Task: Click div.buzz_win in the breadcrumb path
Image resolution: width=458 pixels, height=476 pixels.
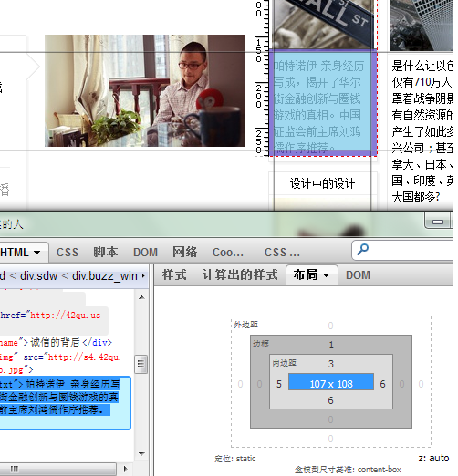Action: coord(105,276)
